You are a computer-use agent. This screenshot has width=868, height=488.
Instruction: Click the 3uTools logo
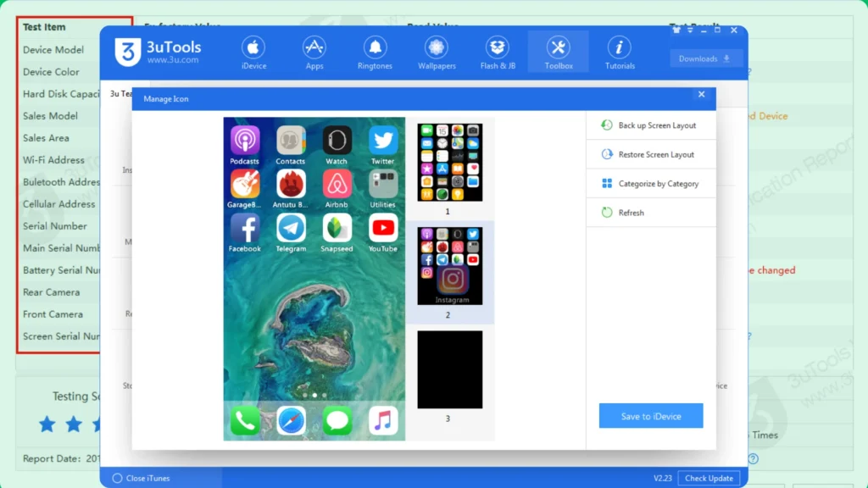[x=158, y=52]
